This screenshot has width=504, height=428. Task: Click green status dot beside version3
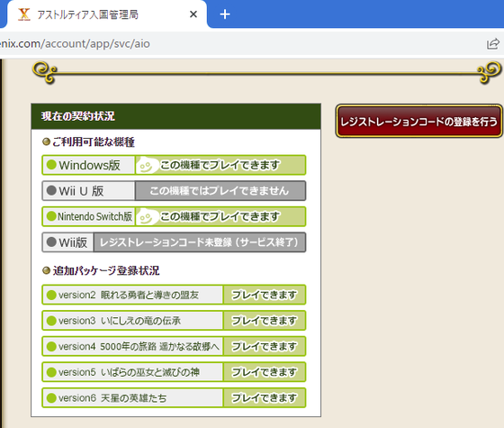(51, 321)
